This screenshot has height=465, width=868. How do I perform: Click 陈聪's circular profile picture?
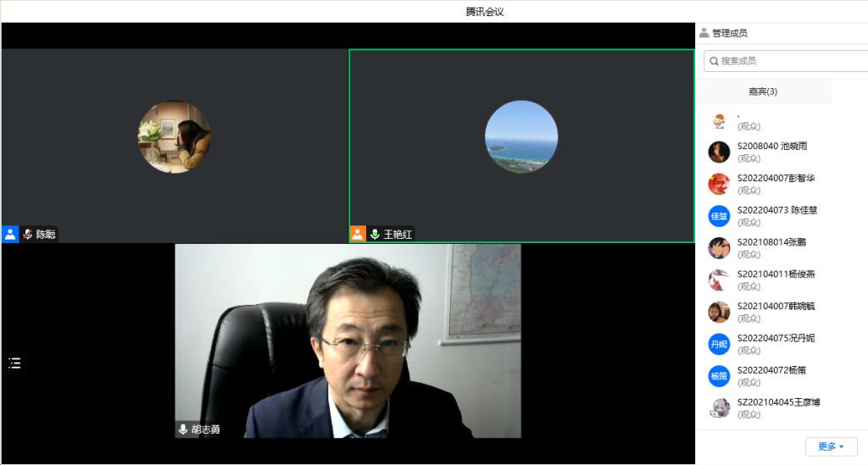tap(175, 137)
